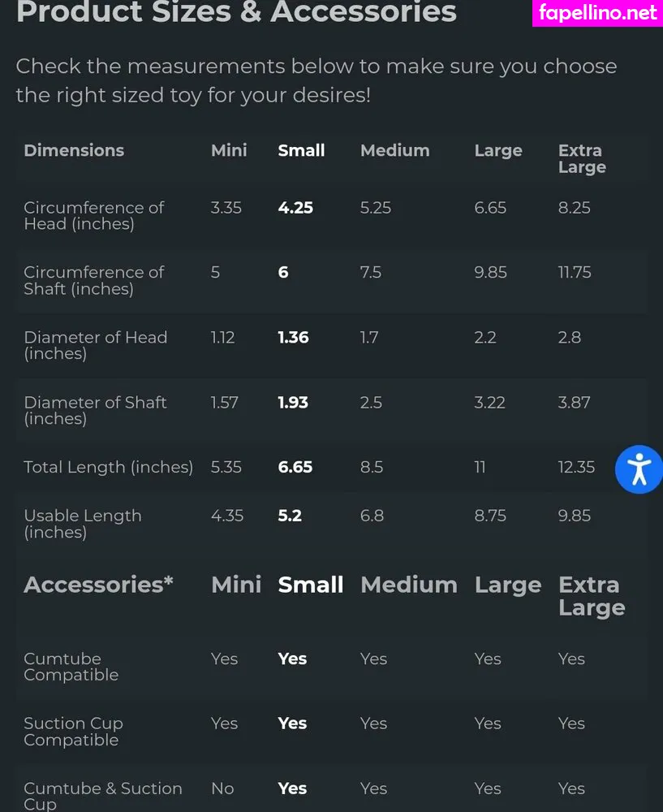Click the Dimensions column header
Screen dimensions: 663x812
74,150
